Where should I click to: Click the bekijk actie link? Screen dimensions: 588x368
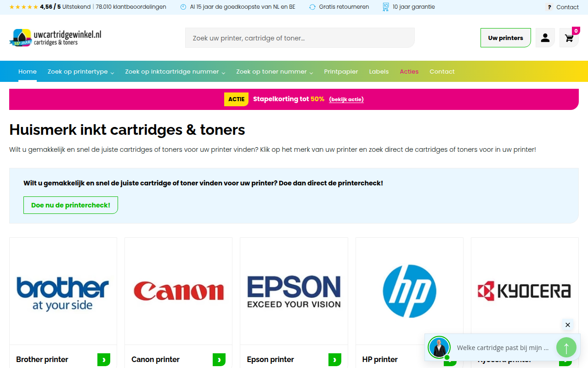(346, 99)
